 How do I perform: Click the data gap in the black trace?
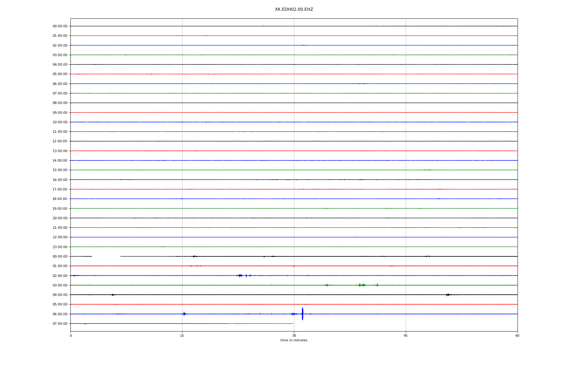[x=106, y=256]
